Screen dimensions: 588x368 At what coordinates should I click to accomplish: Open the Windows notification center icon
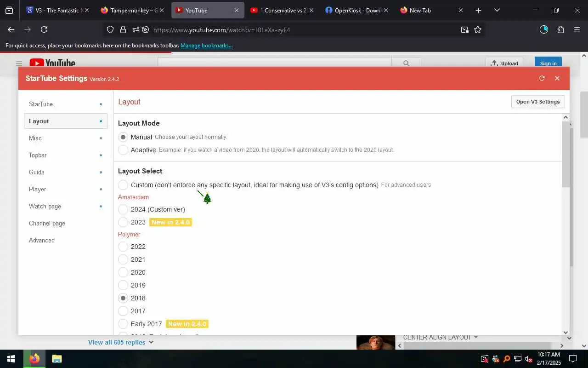pyautogui.click(x=573, y=359)
